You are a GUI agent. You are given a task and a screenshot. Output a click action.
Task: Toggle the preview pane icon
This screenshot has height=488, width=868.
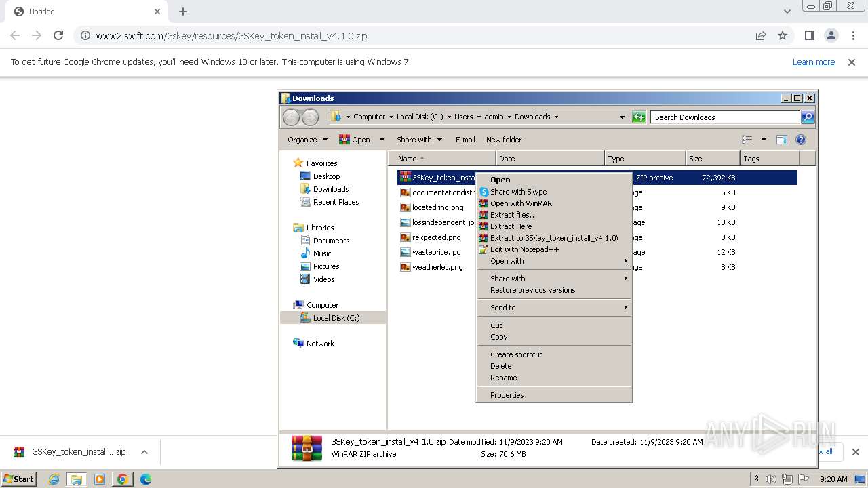pos(781,140)
